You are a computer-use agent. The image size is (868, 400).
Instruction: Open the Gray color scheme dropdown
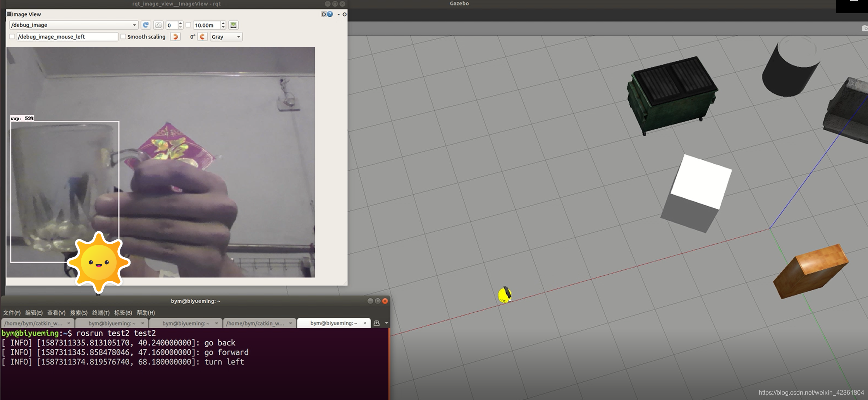pyautogui.click(x=226, y=37)
